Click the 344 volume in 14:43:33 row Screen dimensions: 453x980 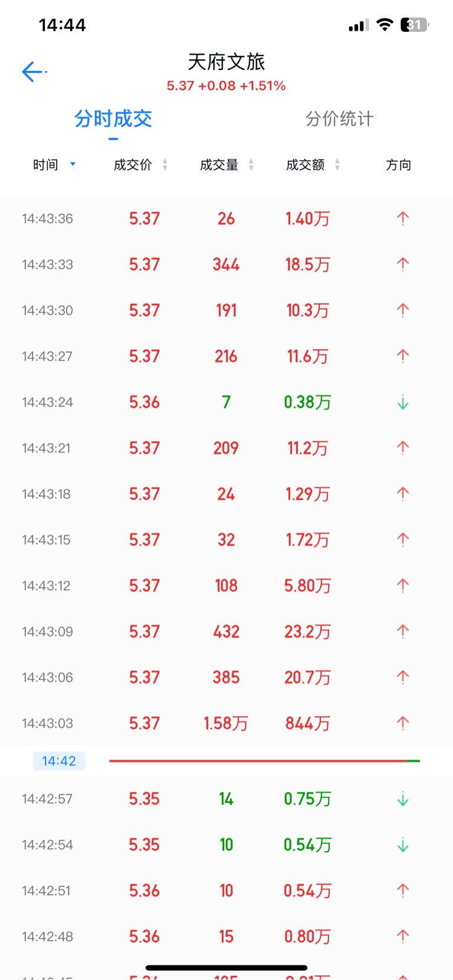coord(226,265)
